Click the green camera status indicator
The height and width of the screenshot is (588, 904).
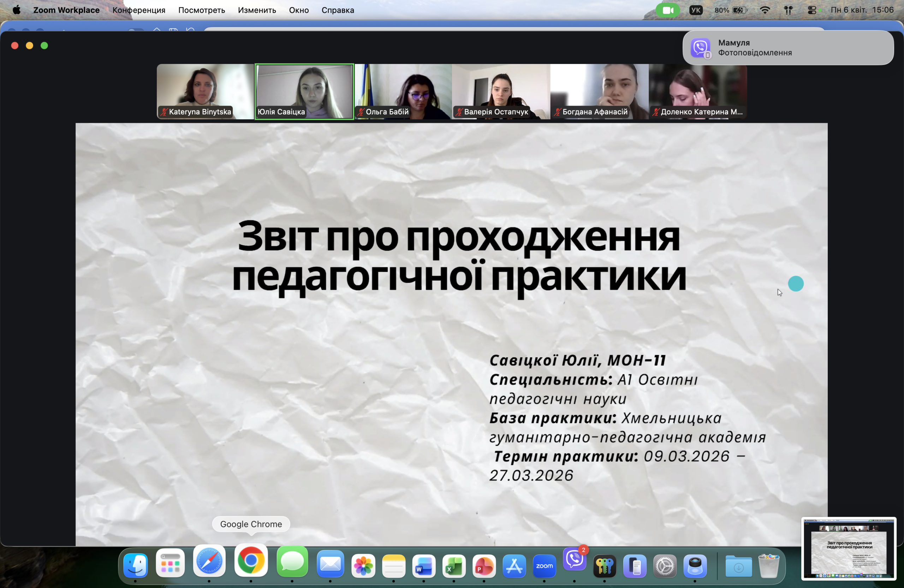667,10
